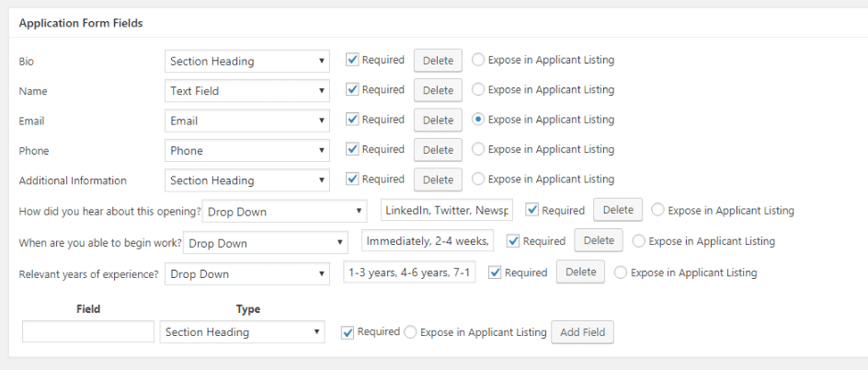
Task: Select Expose in Applicant Listing for Name
Action: 478,89
